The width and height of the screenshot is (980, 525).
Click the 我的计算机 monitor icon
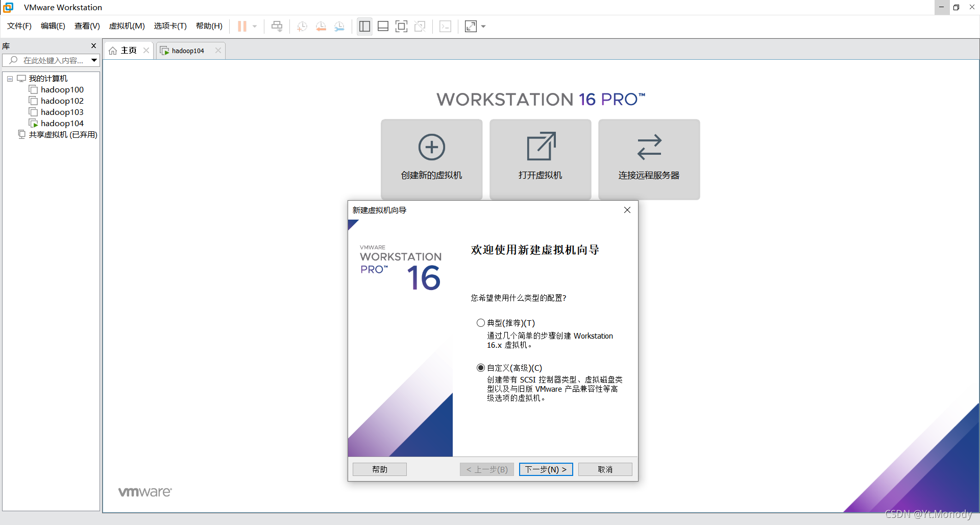21,79
